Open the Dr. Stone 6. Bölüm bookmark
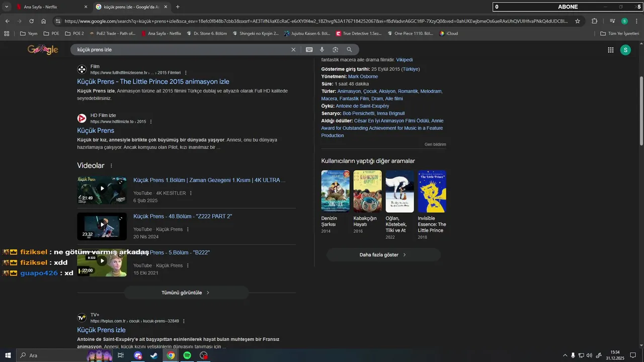The height and width of the screenshot is (362, 644). (207, 34)
